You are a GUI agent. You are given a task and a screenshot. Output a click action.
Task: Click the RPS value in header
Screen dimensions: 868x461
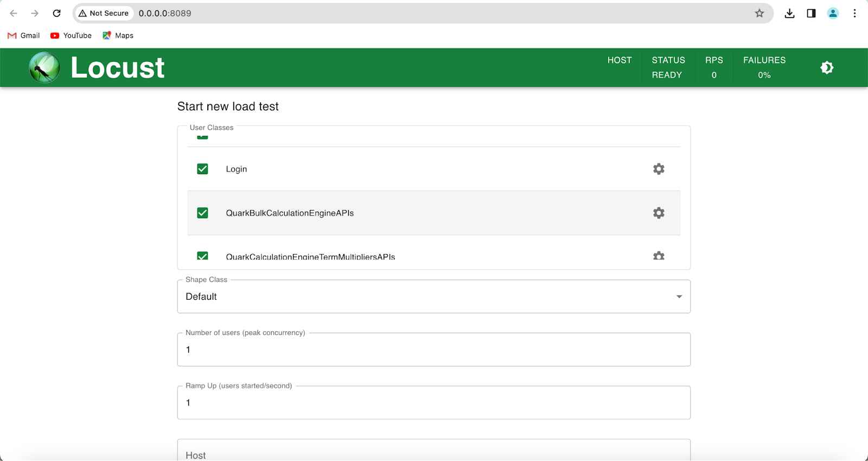[714, 75]
